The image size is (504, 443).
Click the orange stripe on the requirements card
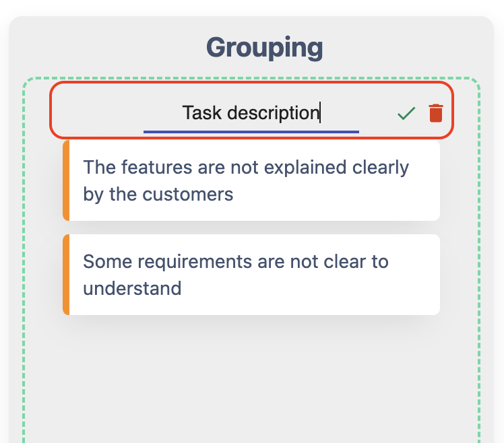click(x=66, y=275)
